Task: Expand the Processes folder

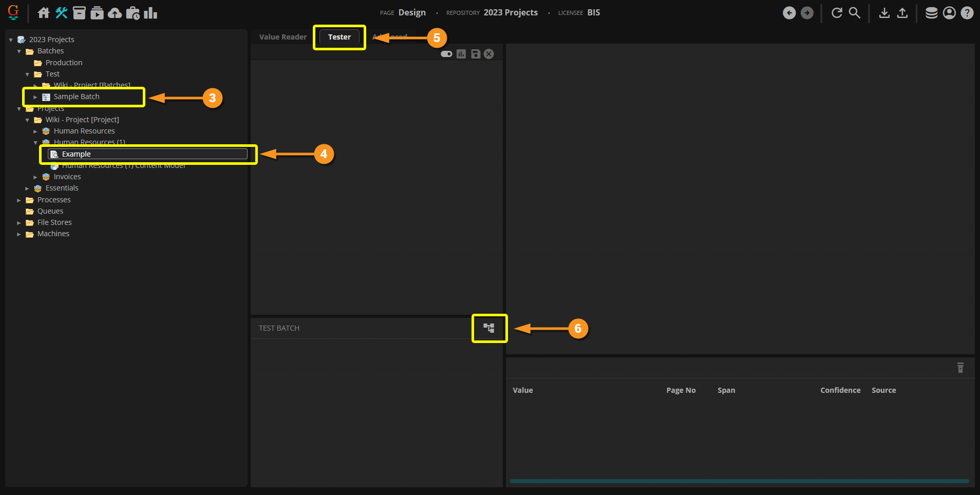Action: [x=19, y=200]
